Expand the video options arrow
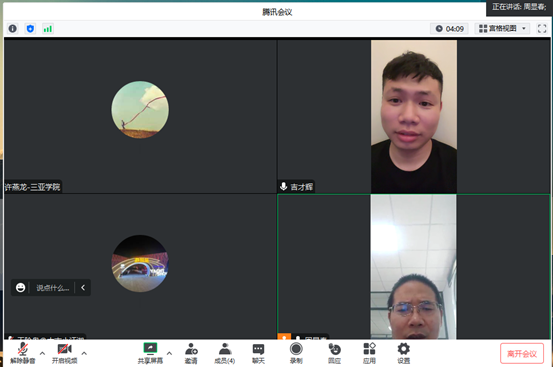 84,353
